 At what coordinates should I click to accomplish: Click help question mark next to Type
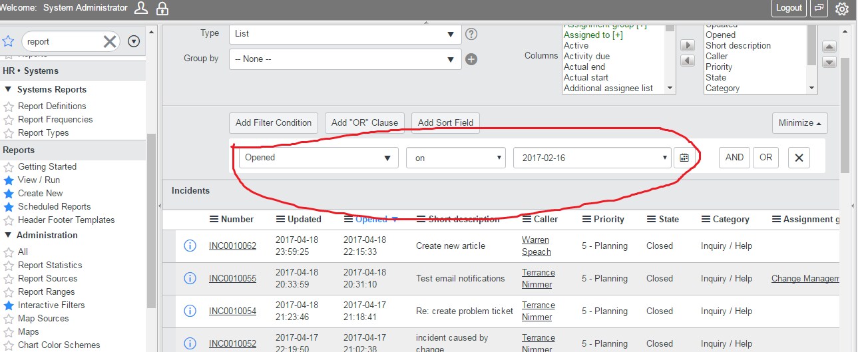pyautogui.click(x=471, y=34)
